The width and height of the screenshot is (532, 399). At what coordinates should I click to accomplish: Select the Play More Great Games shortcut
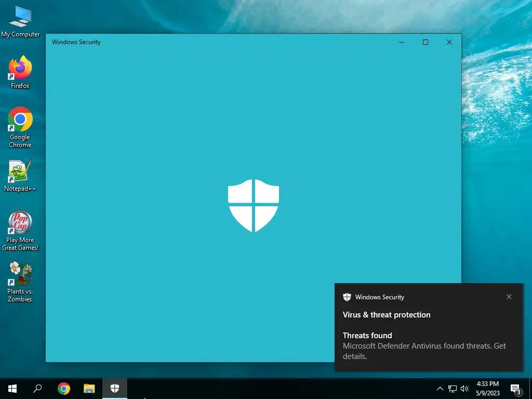[20, 231]
